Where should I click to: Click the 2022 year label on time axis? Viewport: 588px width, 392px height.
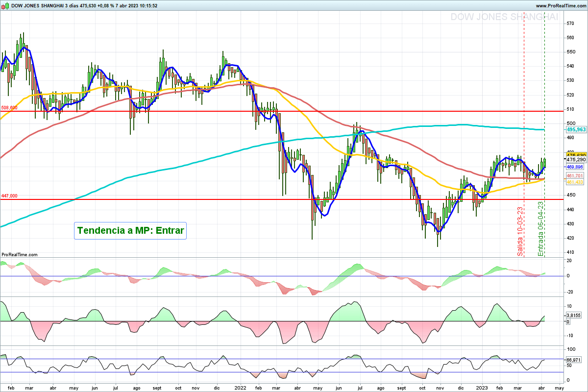[x=240, y=388]
